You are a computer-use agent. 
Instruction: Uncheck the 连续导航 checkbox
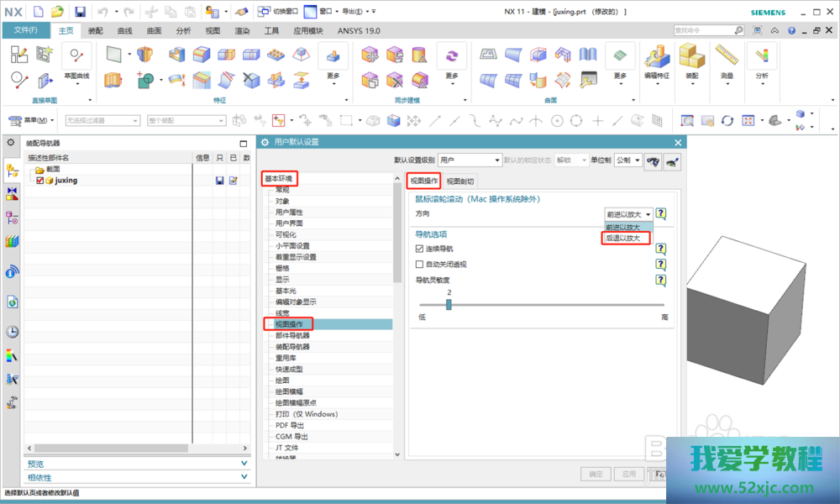(x=420, y=249)
